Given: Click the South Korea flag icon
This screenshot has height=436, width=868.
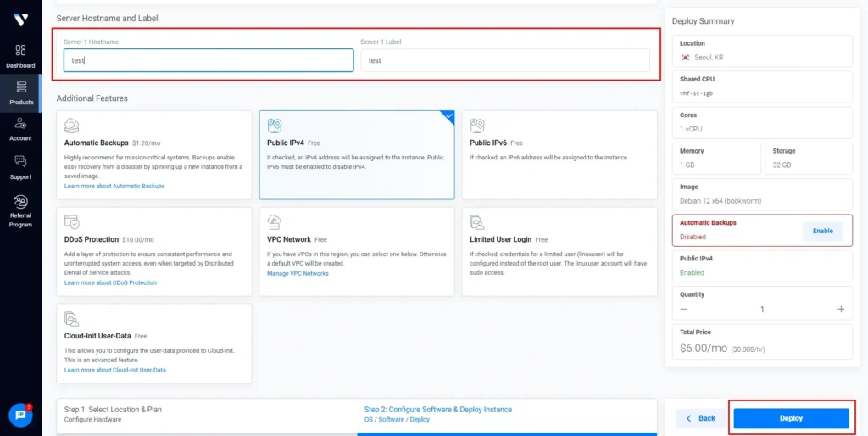Looking at the screenshot, I should [685, 58].
